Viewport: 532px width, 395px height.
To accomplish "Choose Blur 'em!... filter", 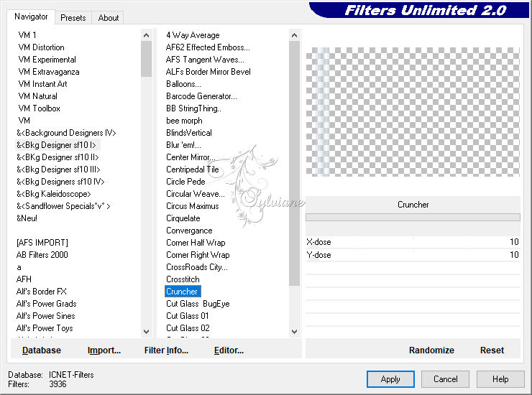I will tap(183, 145).
